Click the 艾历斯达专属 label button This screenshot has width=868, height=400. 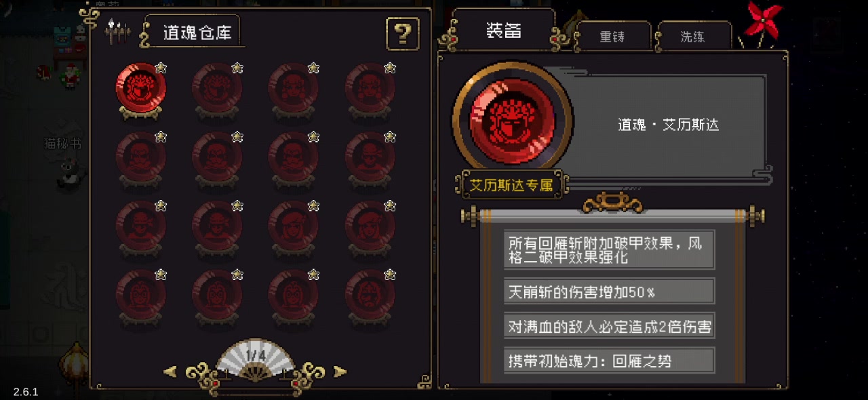(x=512, y=185)
